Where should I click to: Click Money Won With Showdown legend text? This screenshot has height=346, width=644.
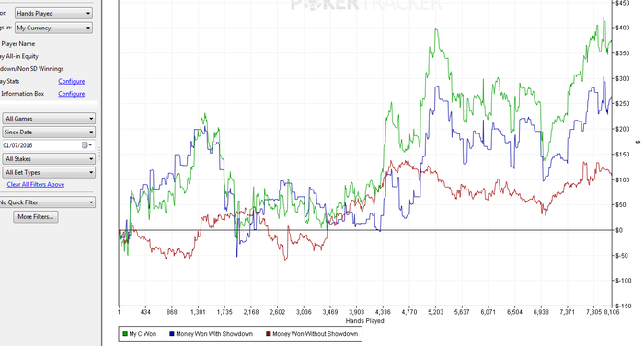(214, 334)
